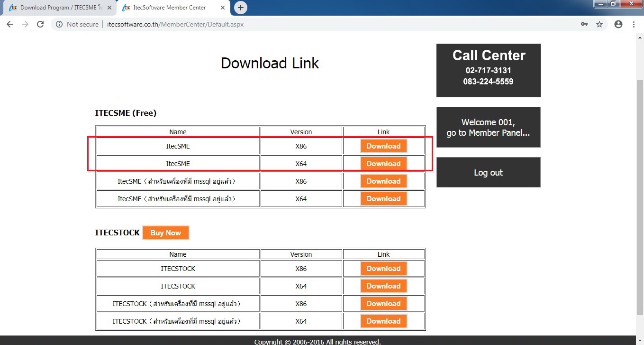Open saved passwords key icon
The width and height of the screenshot is (644, 345).
[584, 24]
